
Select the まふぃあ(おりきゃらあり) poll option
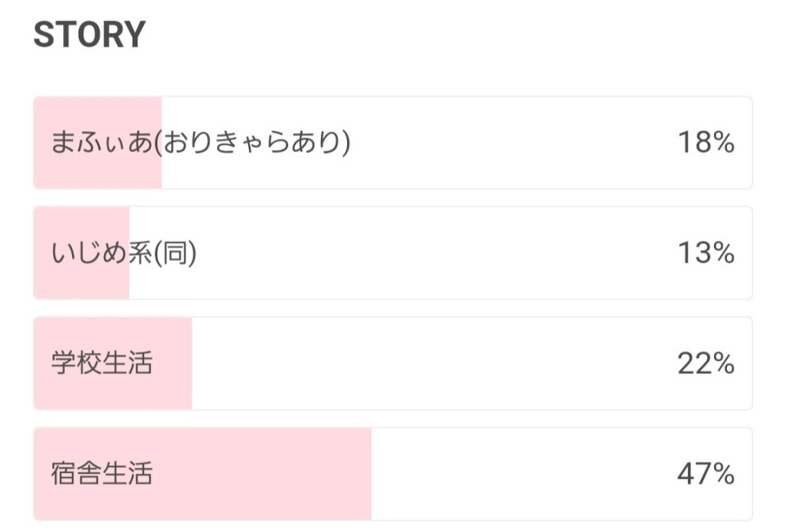pyautogui.click(x=393, y=142)
